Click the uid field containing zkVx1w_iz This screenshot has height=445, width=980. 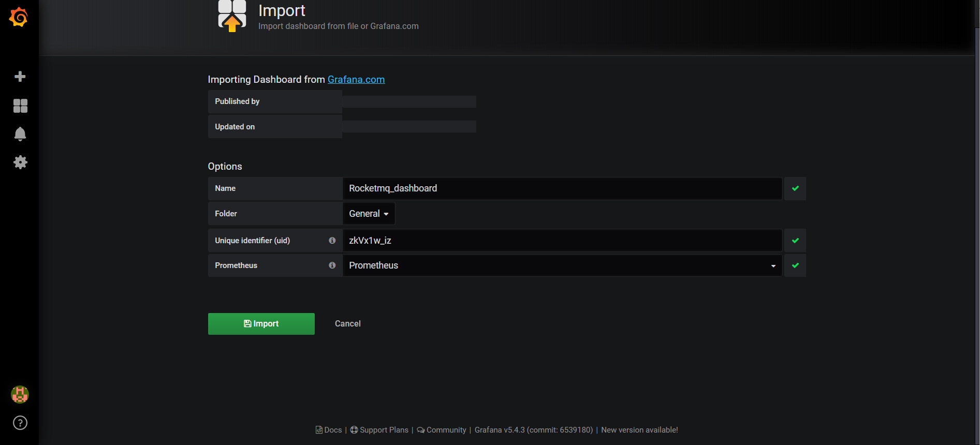[562, 241]
